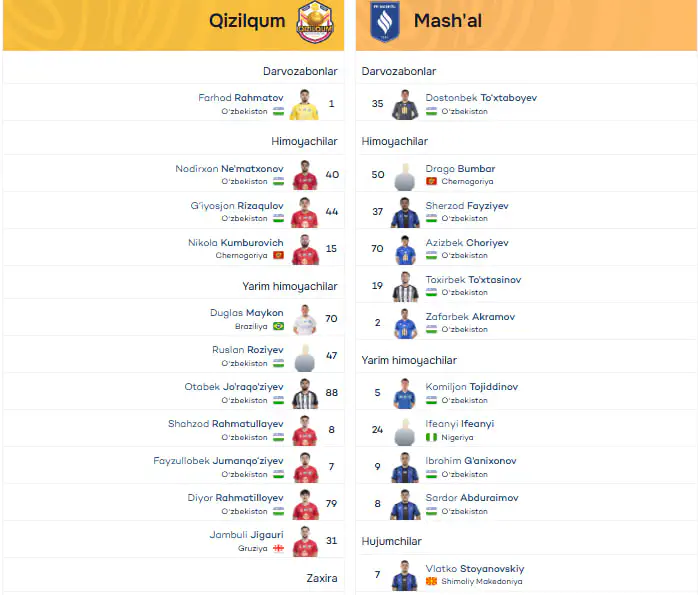Select Ruslan Roziyev placeholder avatar
This screenshot has width=698, height=595.
(305, 357)
